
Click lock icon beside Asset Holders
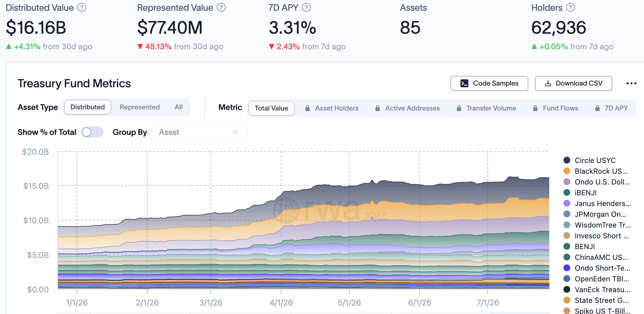(x=308, y=108)
